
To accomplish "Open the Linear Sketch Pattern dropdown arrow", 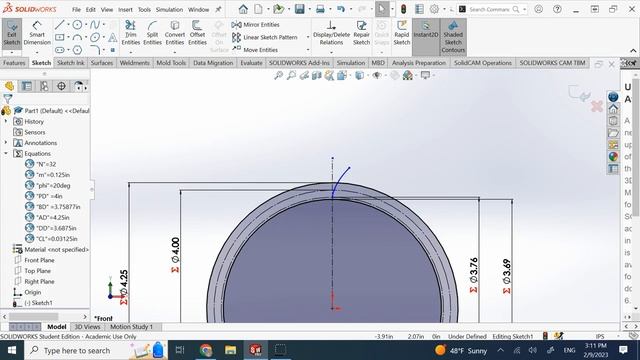I will tap(308, 38).
